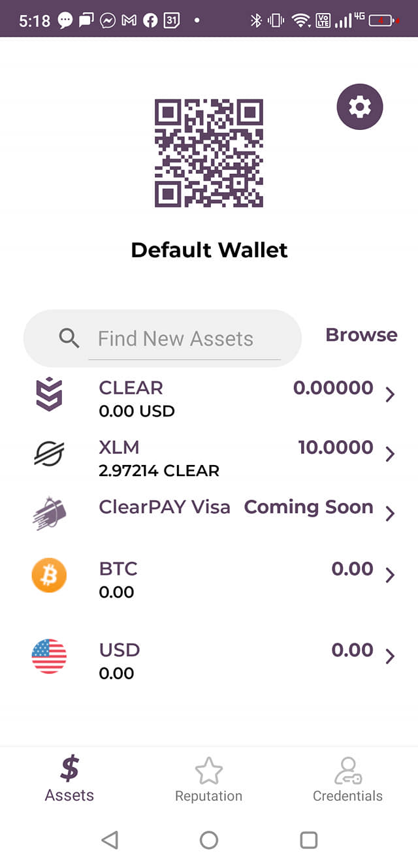
Task: Expand the CLEAR asset chevron
Action: pyautogui.click(x=390, y=394)
